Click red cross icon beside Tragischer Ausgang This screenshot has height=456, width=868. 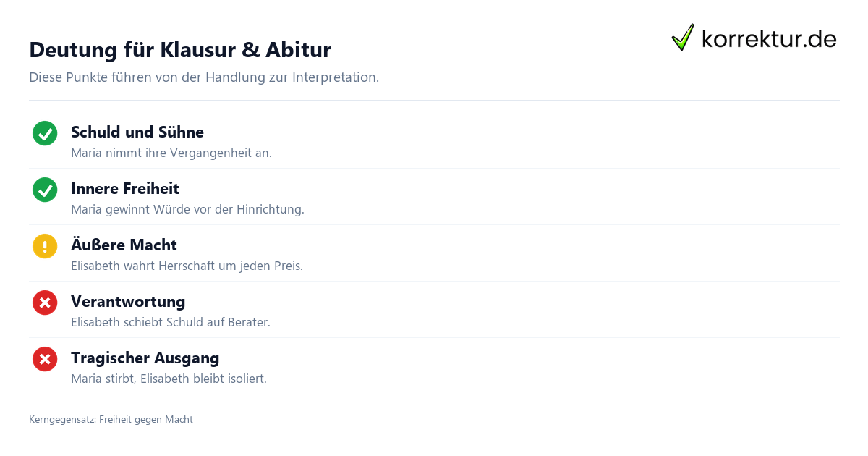45,359
